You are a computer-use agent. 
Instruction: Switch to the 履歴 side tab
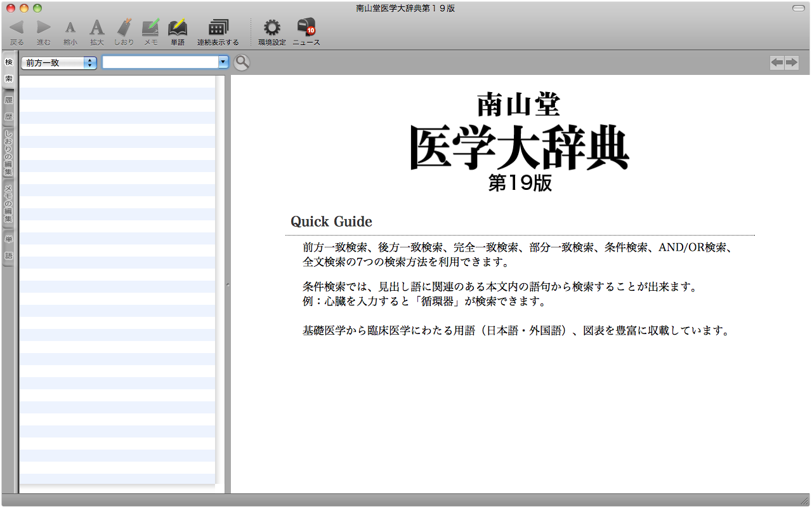pyautogui.click(x=9, y=109)
